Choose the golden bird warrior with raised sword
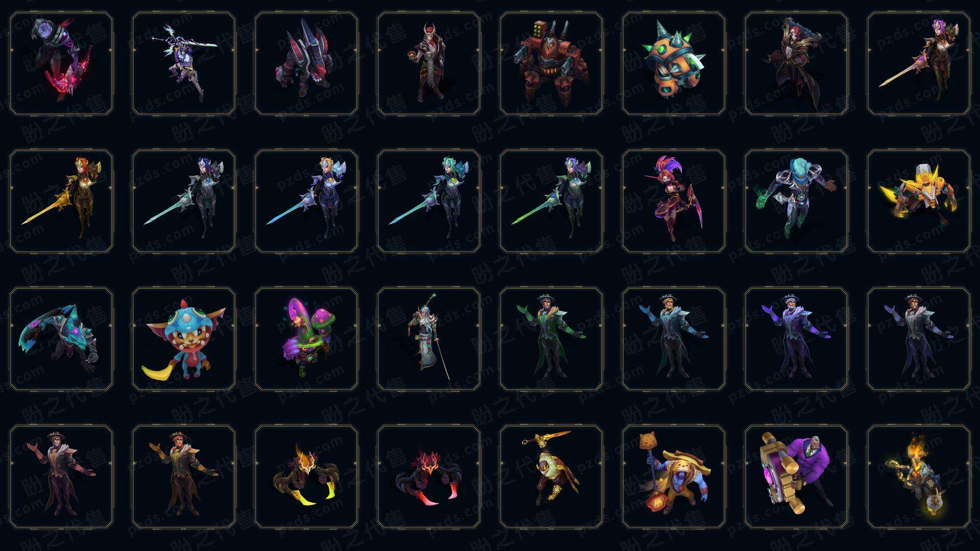980x551 pixels. tap(551, 477)
